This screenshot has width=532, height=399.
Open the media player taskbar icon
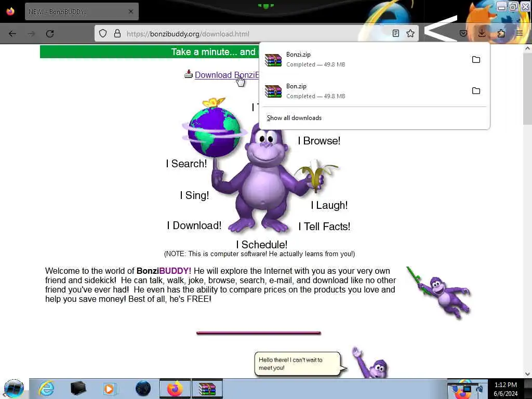pos(109,389)
